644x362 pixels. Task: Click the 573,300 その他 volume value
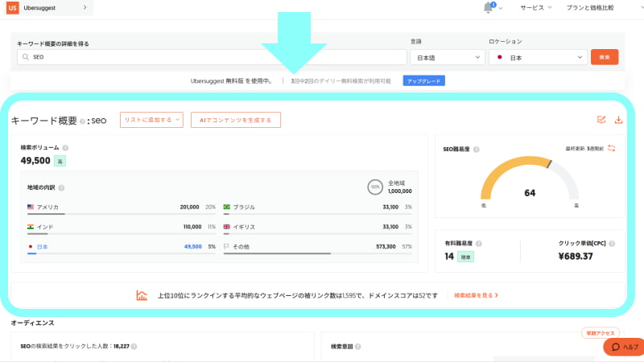[x=386, y=246]
